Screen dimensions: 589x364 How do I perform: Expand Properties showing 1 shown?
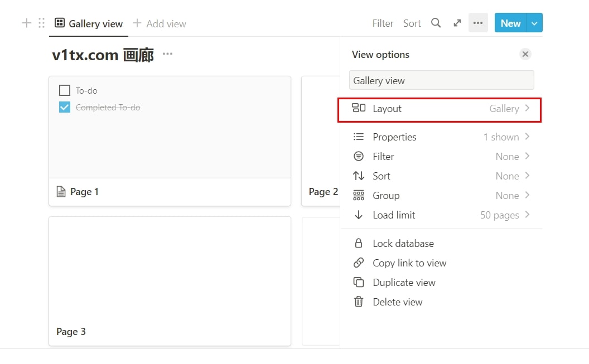pyautogui.click(x=440, y=137)
